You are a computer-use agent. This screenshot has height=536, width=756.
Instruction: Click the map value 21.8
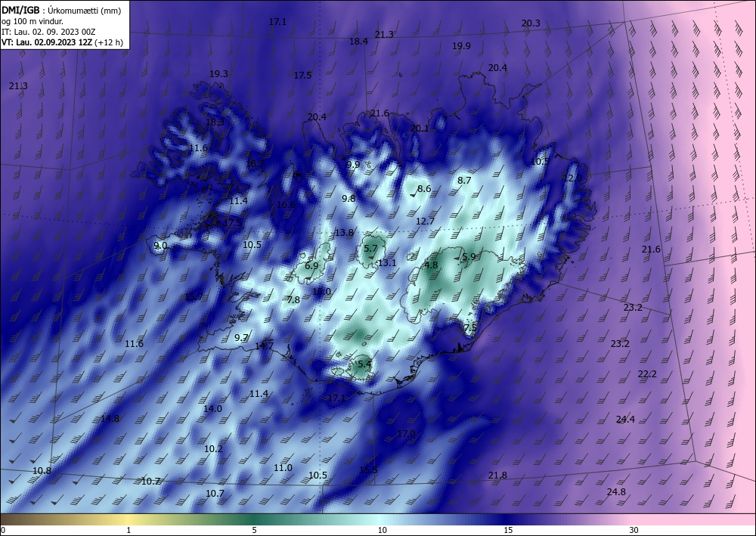pyautogui.click(x=497, y=476)
